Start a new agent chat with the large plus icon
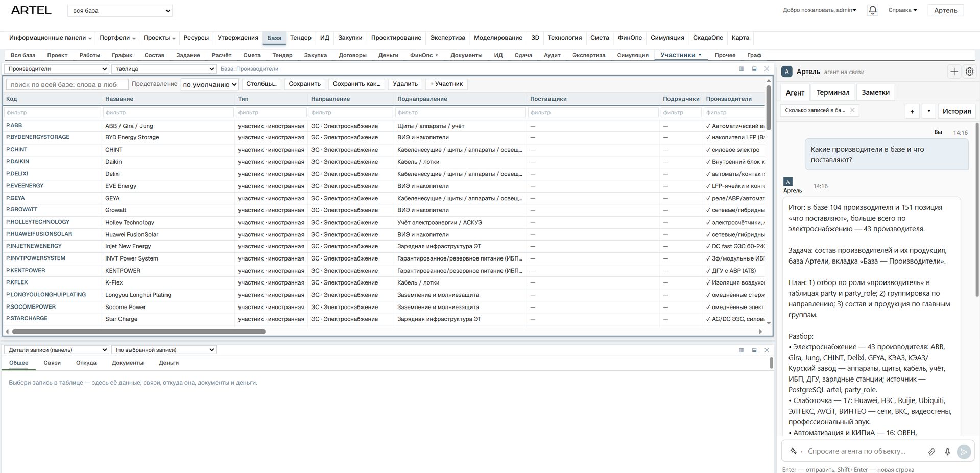The width and height of the screenshot is (980, 473). (954, 72)
